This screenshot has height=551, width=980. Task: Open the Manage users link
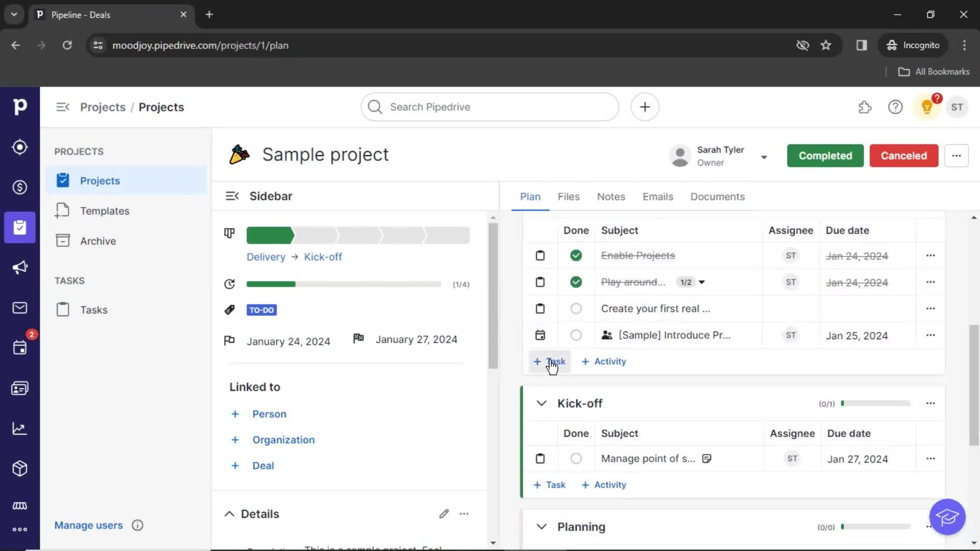pos(88,525)
